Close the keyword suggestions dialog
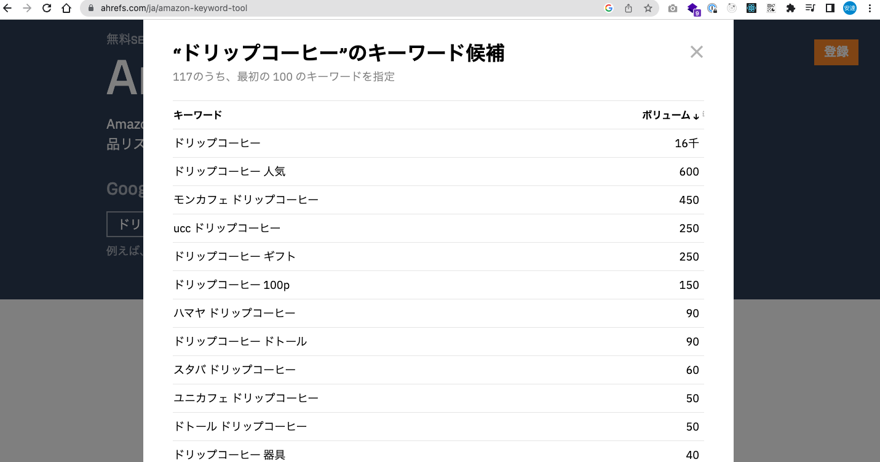Screen dimensions: 880x462 tap(696, 52)
